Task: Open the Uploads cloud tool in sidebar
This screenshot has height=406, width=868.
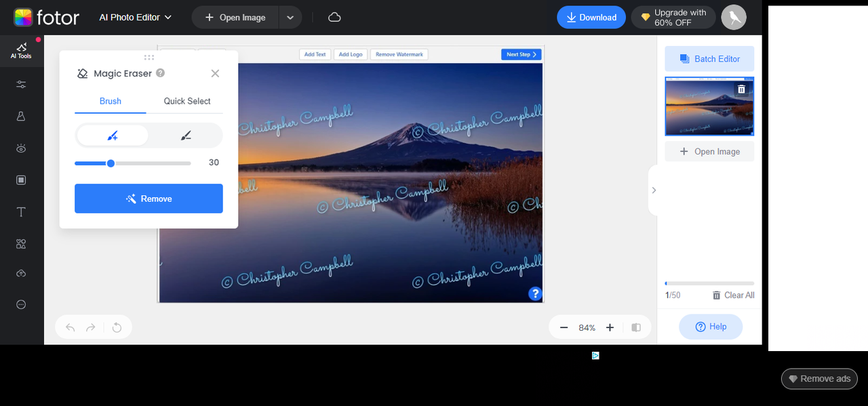Action: tap(21, 273)
